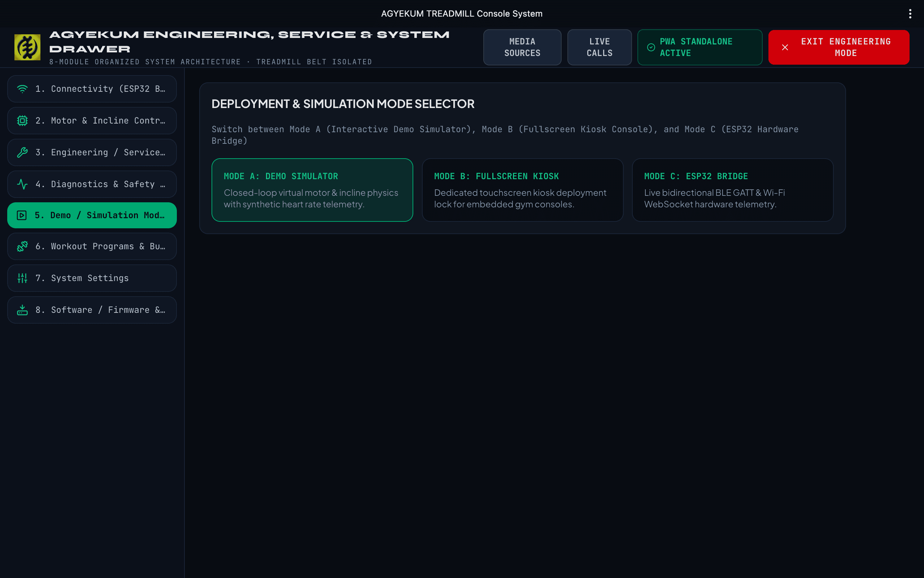The width and height of the screenshot is (924, 578).
Task: Click 'Deployment & Simulation Mode Selector' heading
Action: click(343, 104)
